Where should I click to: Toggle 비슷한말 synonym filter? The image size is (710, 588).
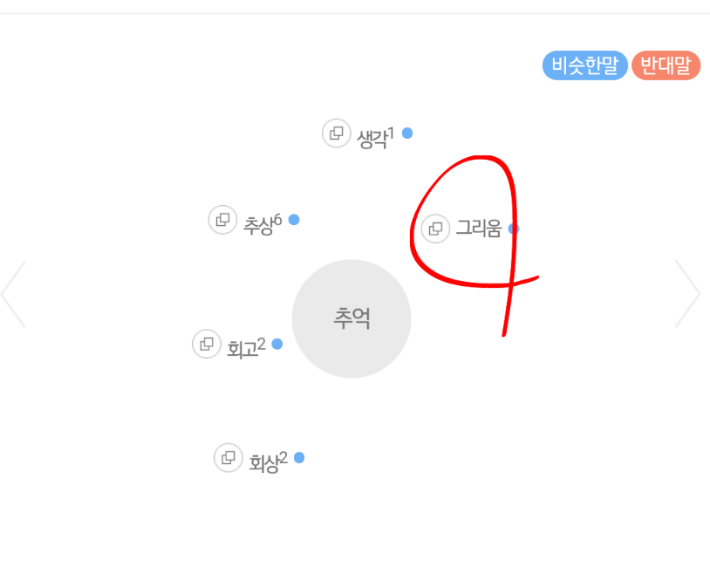584,65
